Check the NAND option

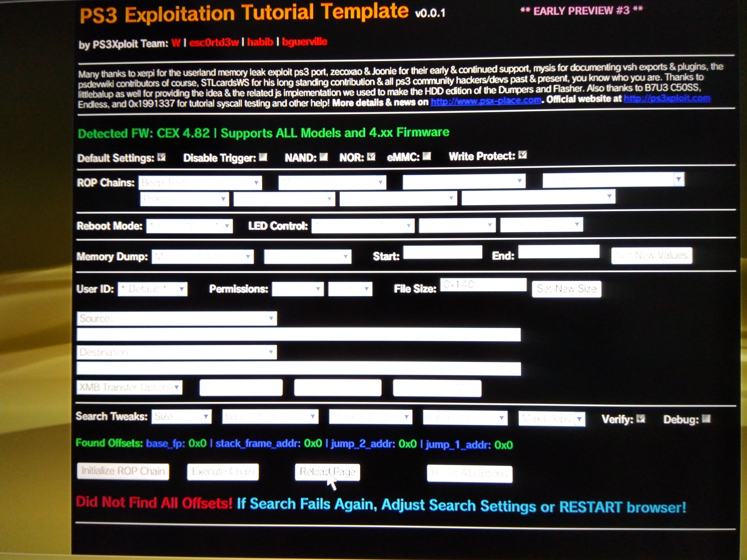pos(324,157)
